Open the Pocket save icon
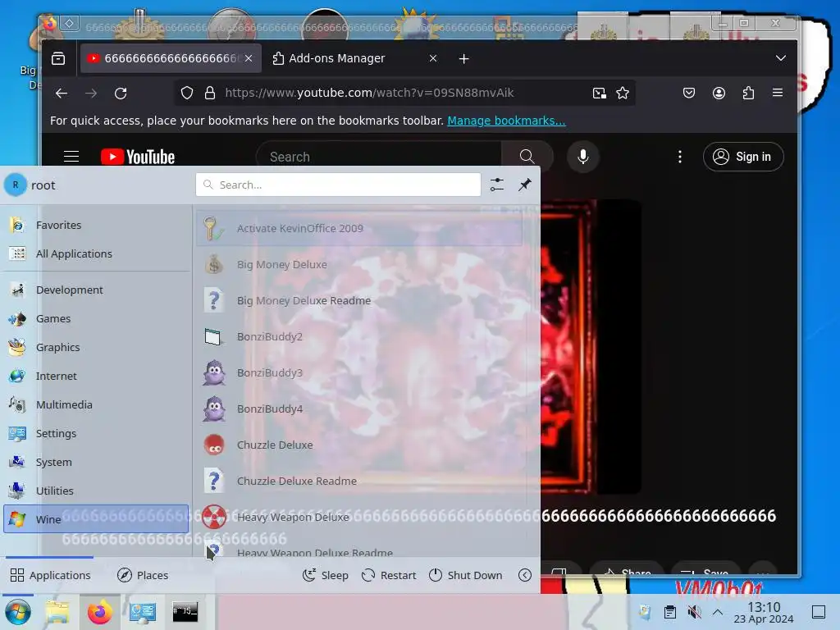Screen dimensions: 840x630 689,94
